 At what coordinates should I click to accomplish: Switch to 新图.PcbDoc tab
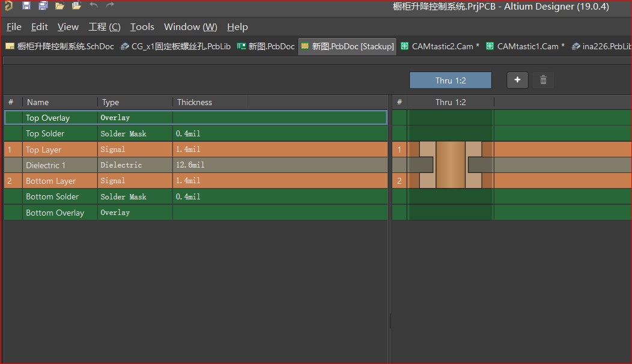[x=266, y=46]
